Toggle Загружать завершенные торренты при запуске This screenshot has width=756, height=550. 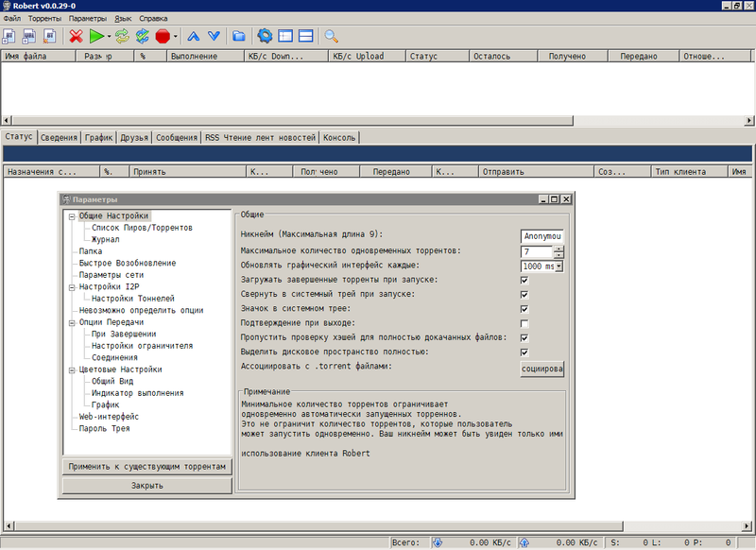coord(524,280)
